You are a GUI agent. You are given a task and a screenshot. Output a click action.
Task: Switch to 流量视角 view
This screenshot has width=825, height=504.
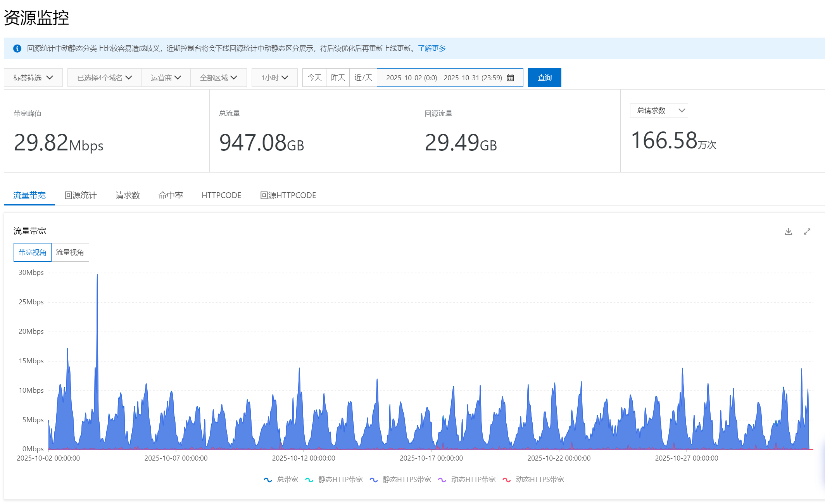point(70,252)
